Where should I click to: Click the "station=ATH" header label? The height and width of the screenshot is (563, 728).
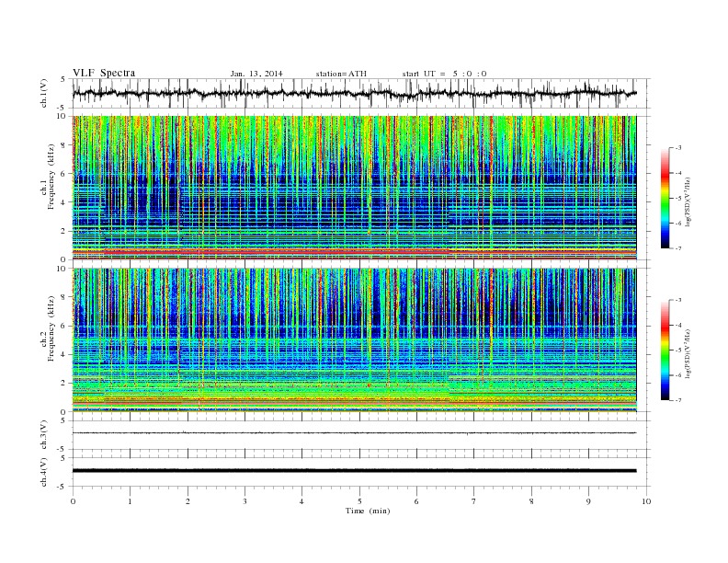(341, 74)
